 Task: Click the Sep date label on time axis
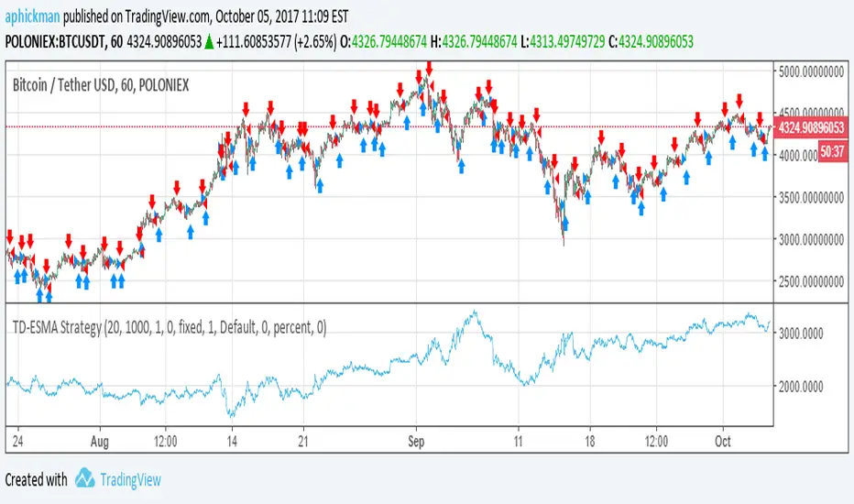pos(416,442)
